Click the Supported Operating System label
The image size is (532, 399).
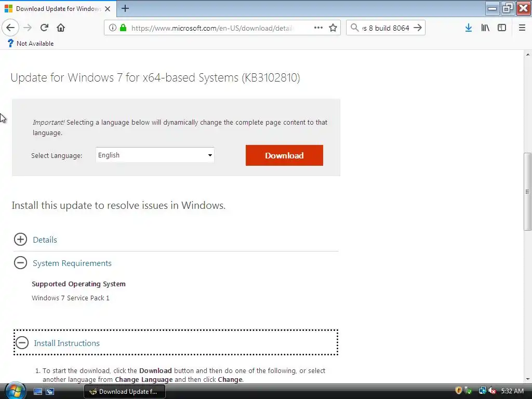79,284
